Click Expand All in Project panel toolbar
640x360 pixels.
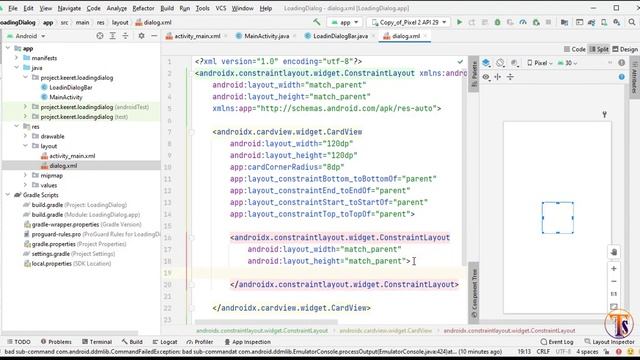(x=113, y=36)
